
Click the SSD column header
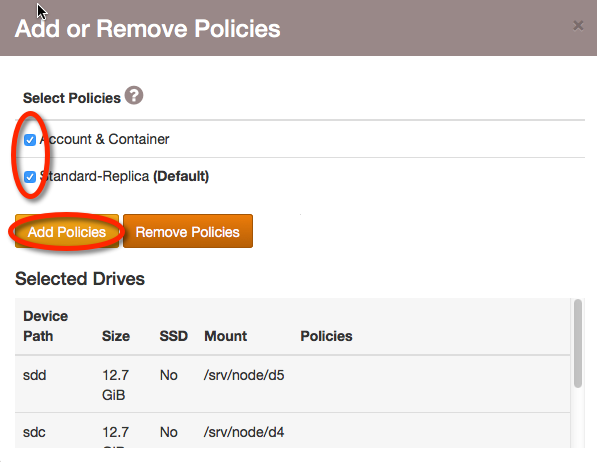coord(174,336)
